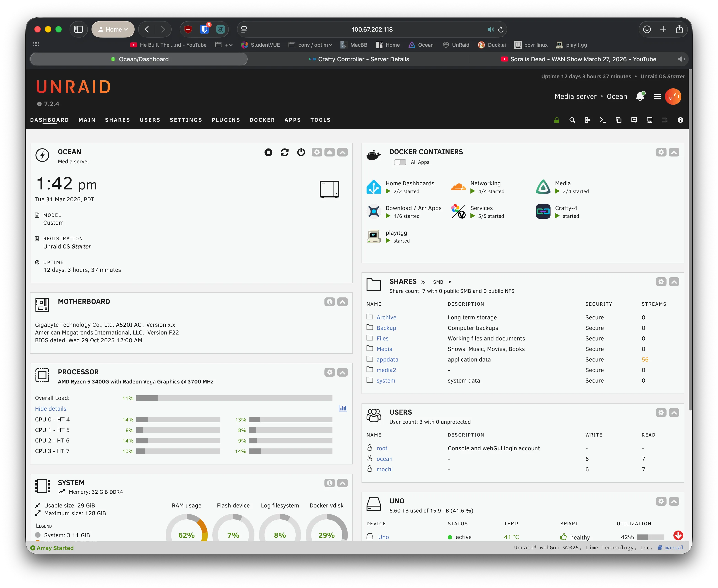Collapse the Uno pool panel
This screenshot has height=588, width=718.
[674, 502]
